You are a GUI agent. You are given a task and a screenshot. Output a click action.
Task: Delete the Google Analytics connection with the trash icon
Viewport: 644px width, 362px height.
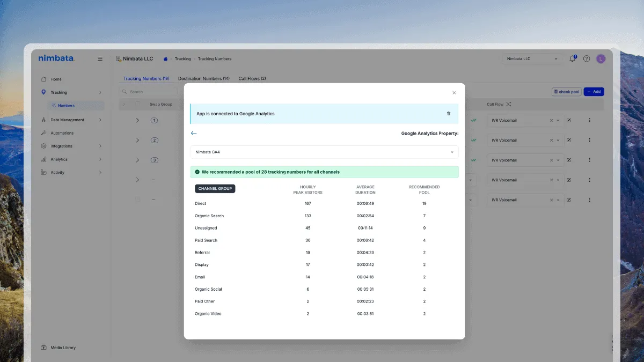click(x=449, y=114)
